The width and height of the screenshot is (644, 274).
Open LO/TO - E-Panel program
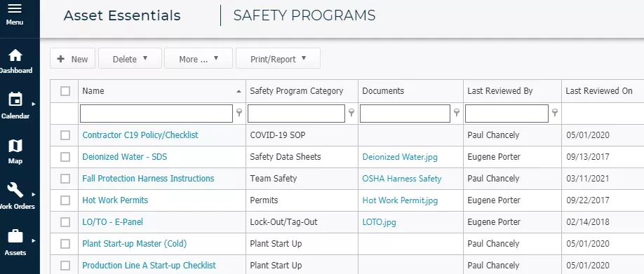click(x=112, y=222)
